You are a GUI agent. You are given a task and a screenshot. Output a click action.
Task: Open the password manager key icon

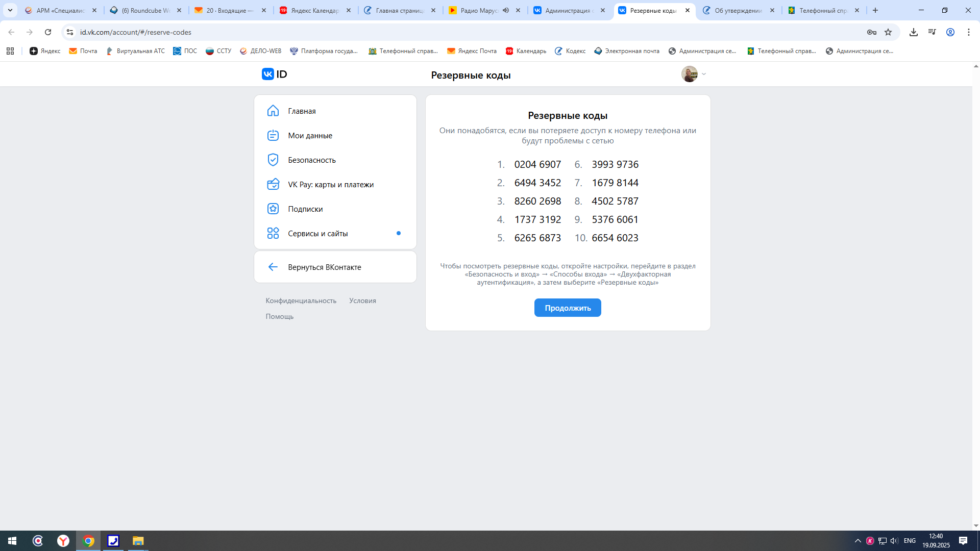point(871,32)
